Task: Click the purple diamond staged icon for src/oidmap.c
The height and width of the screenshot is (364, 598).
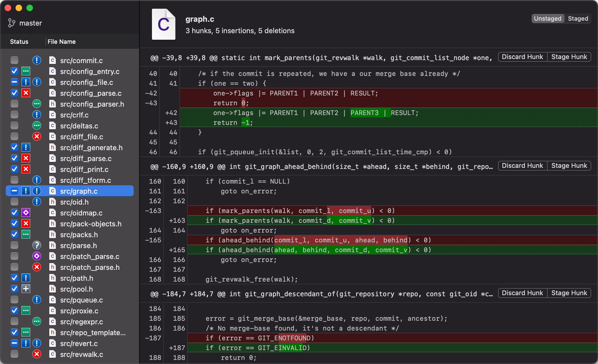Action: tap(26, 213)
